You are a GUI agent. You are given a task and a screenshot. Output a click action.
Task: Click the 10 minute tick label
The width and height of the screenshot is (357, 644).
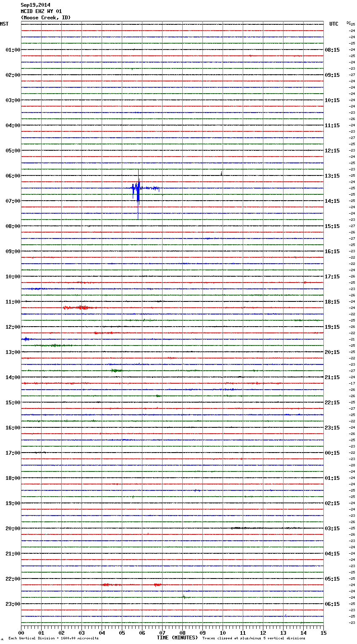(x=223, y=633)
